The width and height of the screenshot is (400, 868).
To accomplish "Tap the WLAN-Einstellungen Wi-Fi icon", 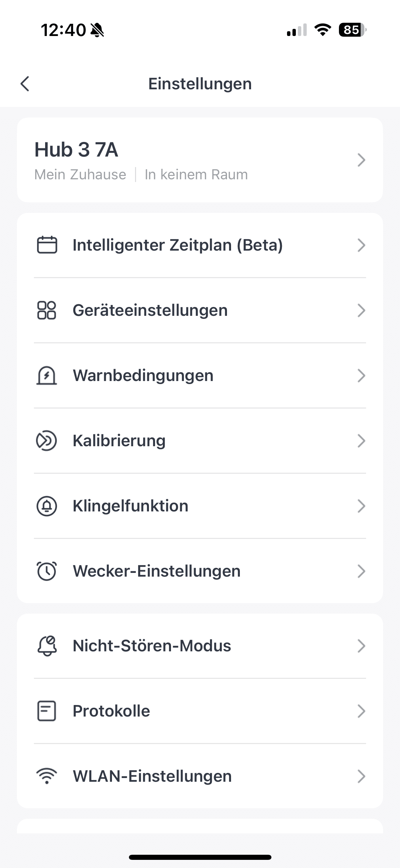I will (x=47, y=776).
